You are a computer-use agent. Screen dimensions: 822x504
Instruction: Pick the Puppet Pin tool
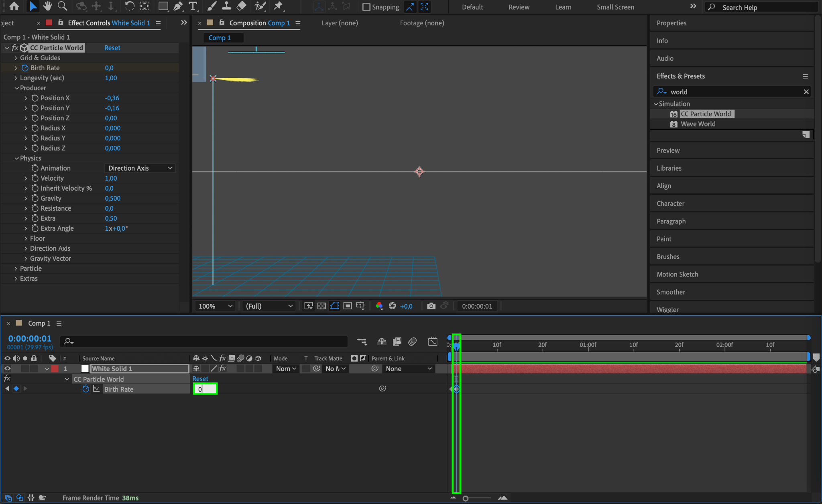[x=278, y=6]
